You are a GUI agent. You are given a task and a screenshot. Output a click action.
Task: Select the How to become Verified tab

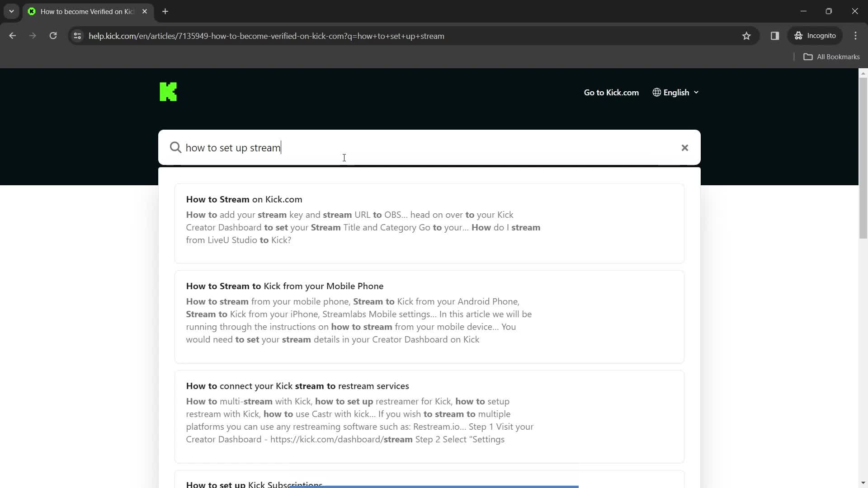point(88,11)
